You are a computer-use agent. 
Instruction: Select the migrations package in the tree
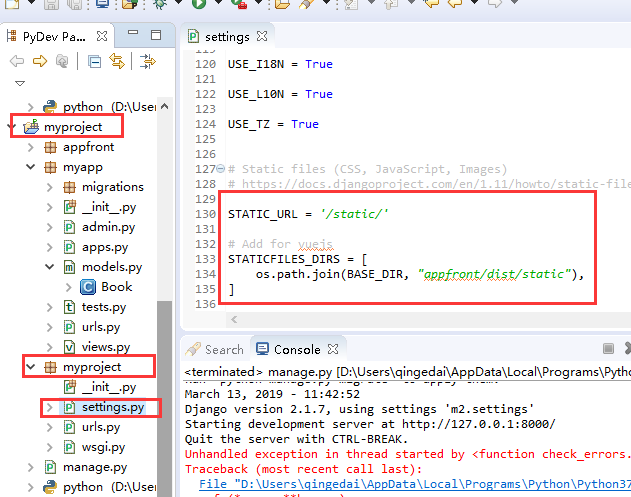click(113, 187)
